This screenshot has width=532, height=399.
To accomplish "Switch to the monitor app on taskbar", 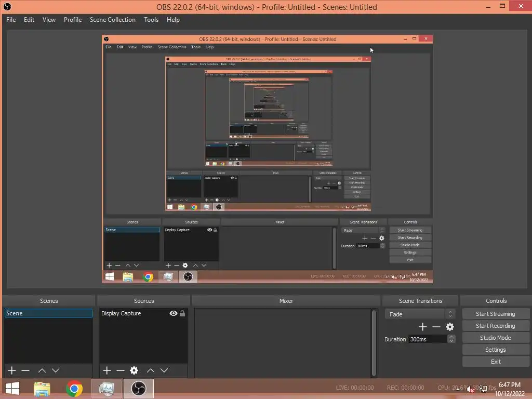I will pos(107,389).
